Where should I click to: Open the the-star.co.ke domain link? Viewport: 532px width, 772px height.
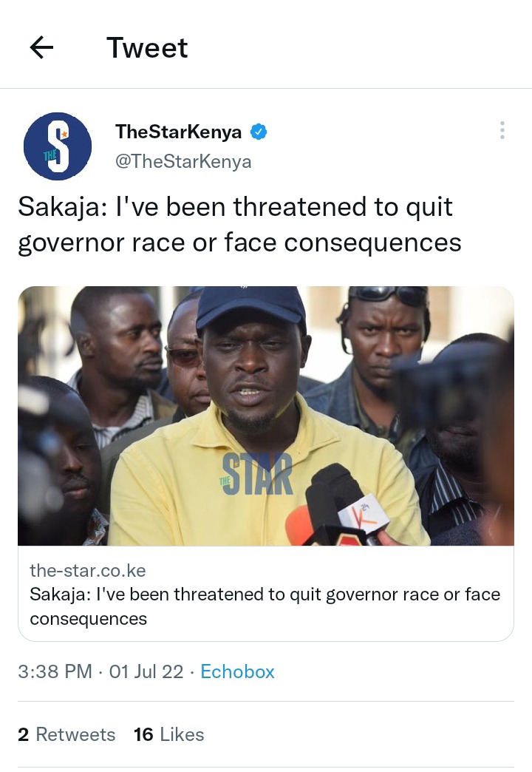[x=88, y=571]
